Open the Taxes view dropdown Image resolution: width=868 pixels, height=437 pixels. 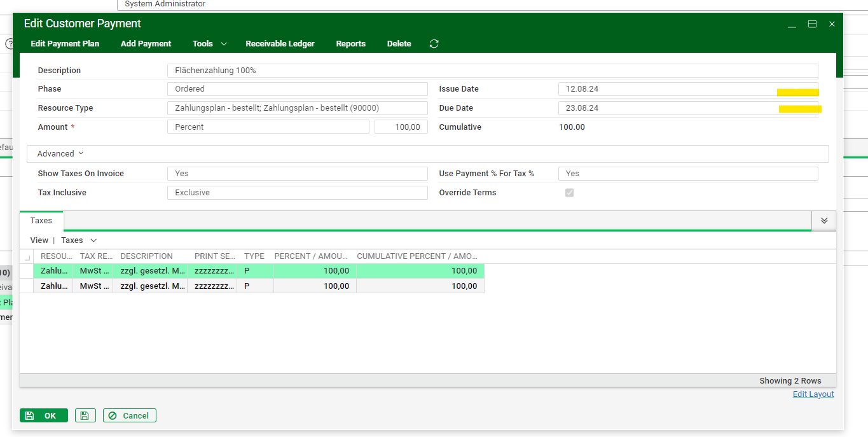click(79, 240)
